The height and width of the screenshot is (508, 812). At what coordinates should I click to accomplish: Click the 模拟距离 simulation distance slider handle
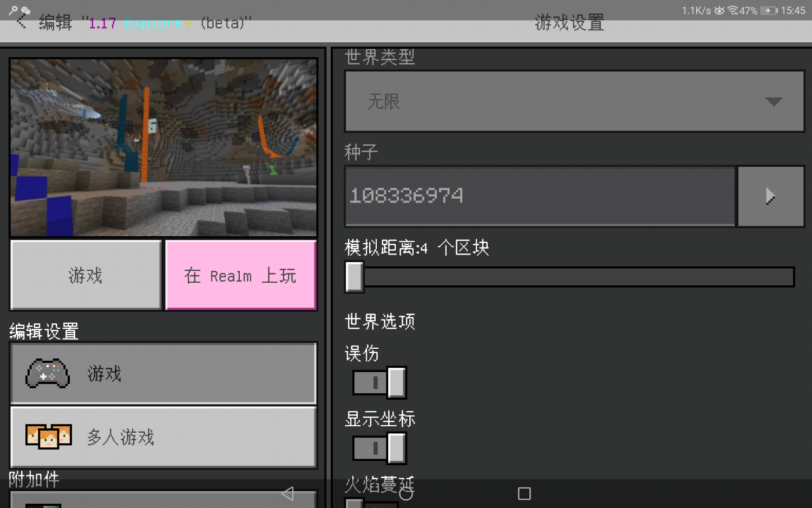[355, 277]
